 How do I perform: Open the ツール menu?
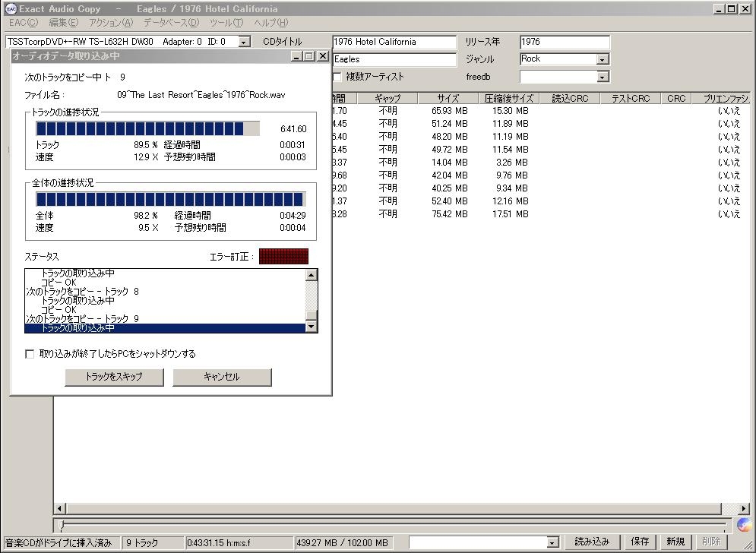[226, 23]
